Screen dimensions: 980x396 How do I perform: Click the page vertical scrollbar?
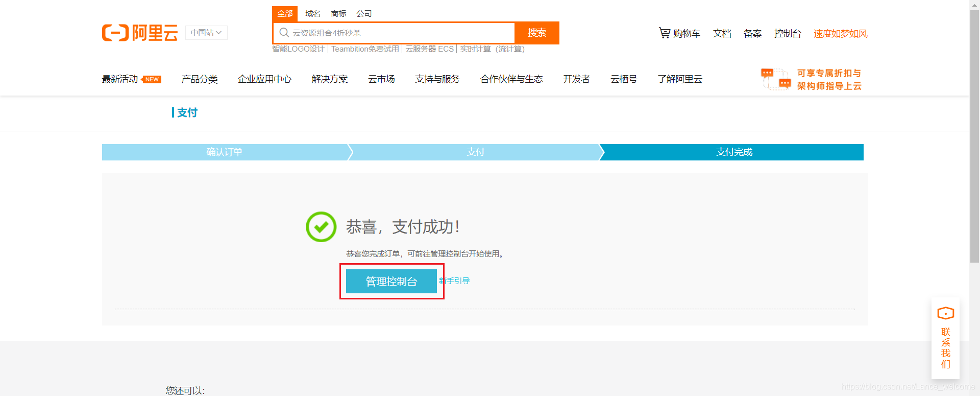975,136
